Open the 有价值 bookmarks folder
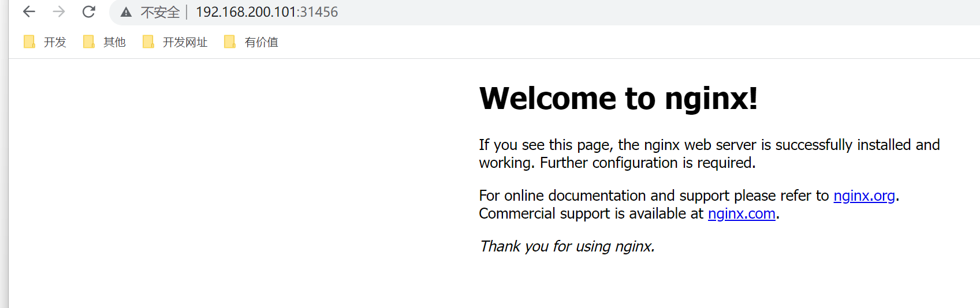The image size is (980, 308). click(251, 42)
